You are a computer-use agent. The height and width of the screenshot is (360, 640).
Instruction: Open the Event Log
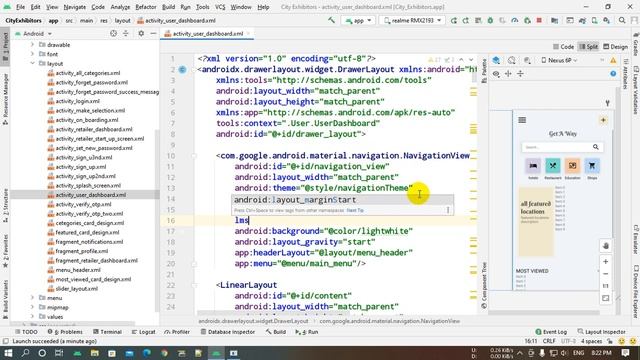coord(551,332)
